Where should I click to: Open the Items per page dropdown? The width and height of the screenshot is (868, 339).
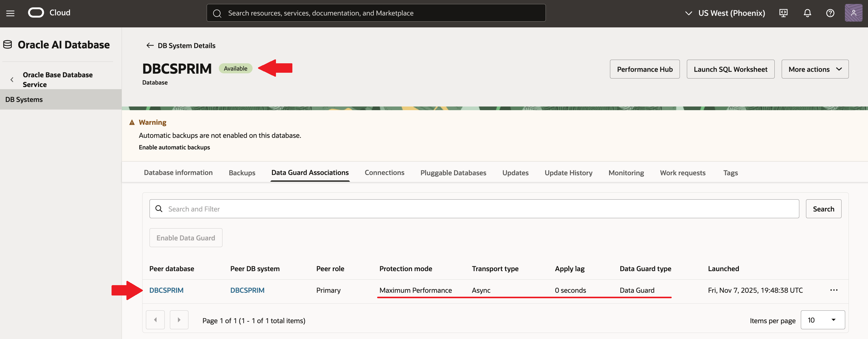click(822, 320)
